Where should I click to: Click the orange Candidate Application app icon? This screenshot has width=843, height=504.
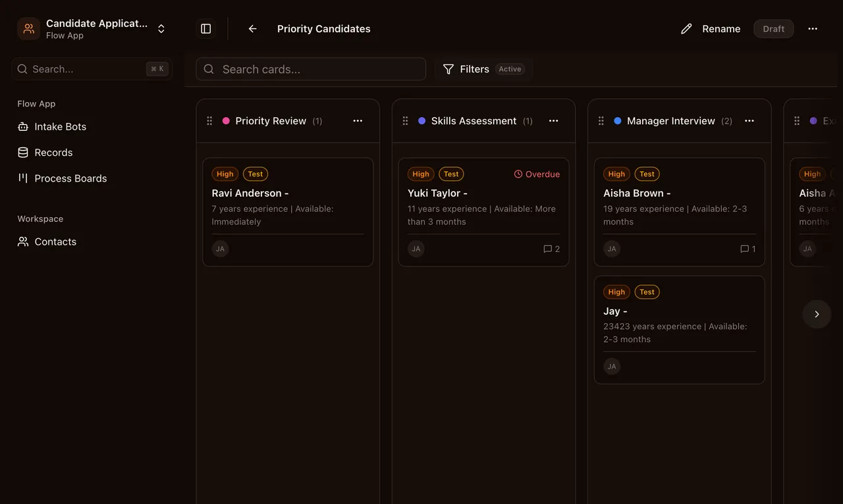click(27, 28)
